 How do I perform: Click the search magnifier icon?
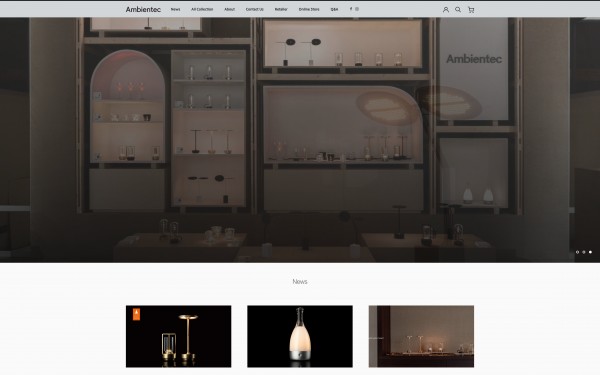[x=458, y=10]
